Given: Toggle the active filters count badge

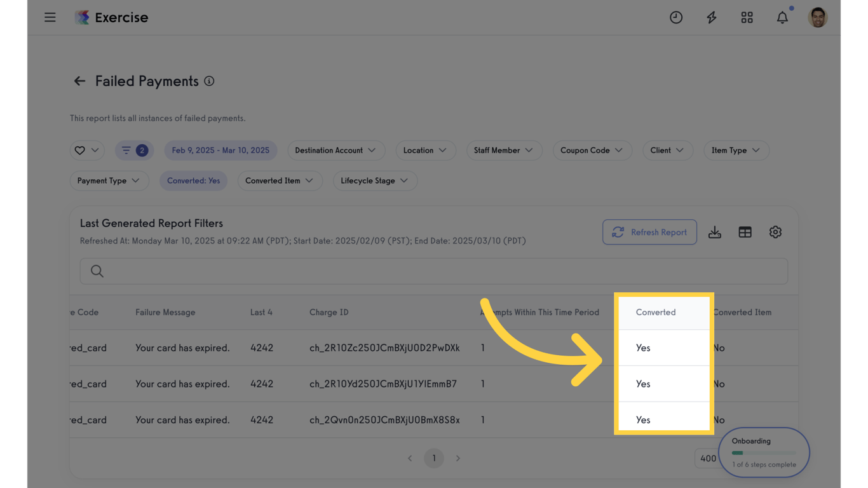Looking at the screenshot, I should click(134, 150).
